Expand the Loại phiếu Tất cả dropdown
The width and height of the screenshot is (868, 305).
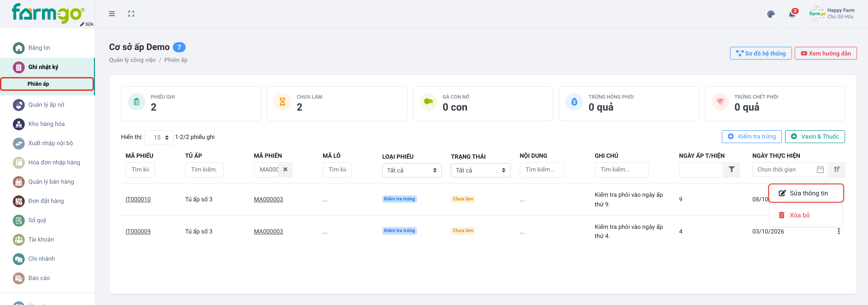point(412,170)
